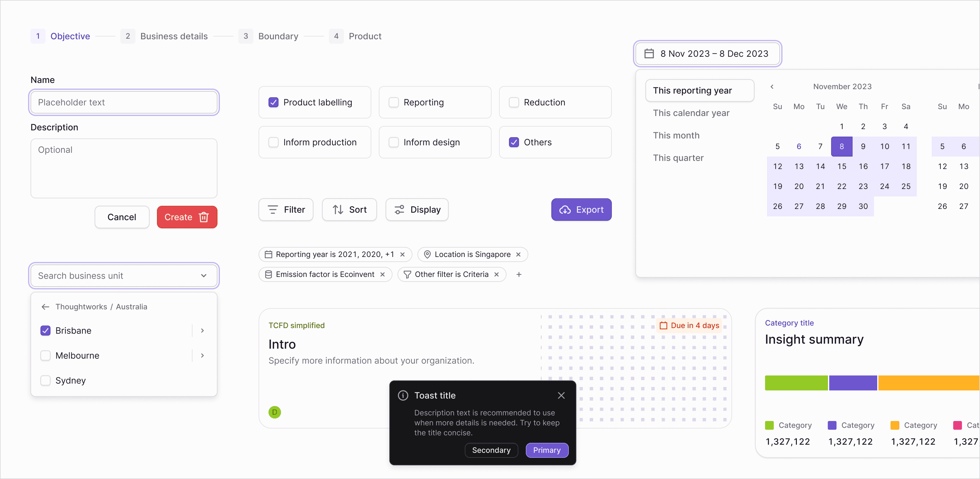This screenshot has width=980, height=479.
Task: Select This calendar year preset
Action: [691, 113]
